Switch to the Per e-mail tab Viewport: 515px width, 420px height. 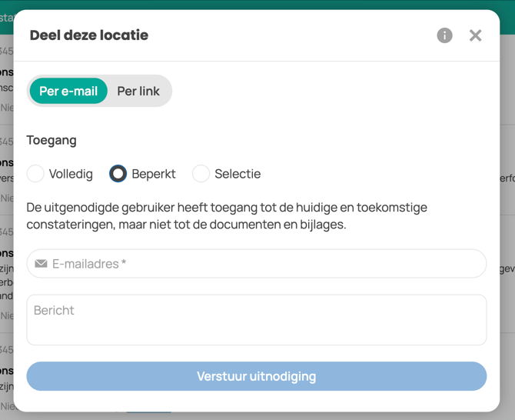pyautogui.click(x=68, y=91)
